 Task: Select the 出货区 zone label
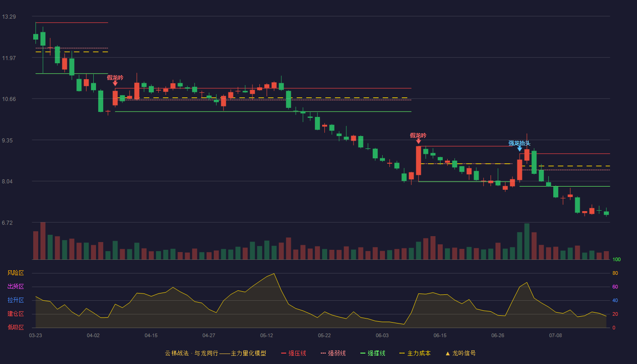(x=15, y=287)
